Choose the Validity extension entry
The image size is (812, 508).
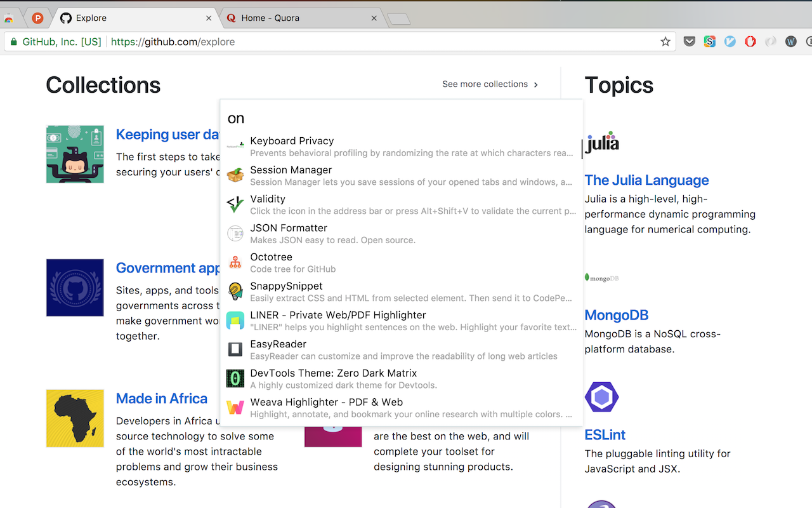click(401, 204)
